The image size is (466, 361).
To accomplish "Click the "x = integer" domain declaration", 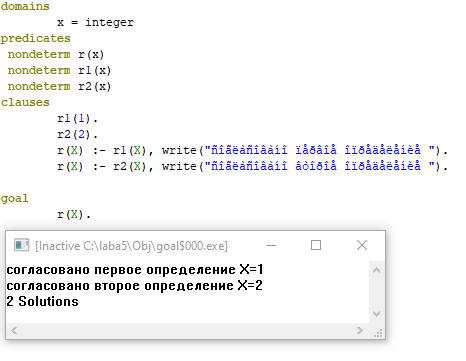I will click(95, 22).
